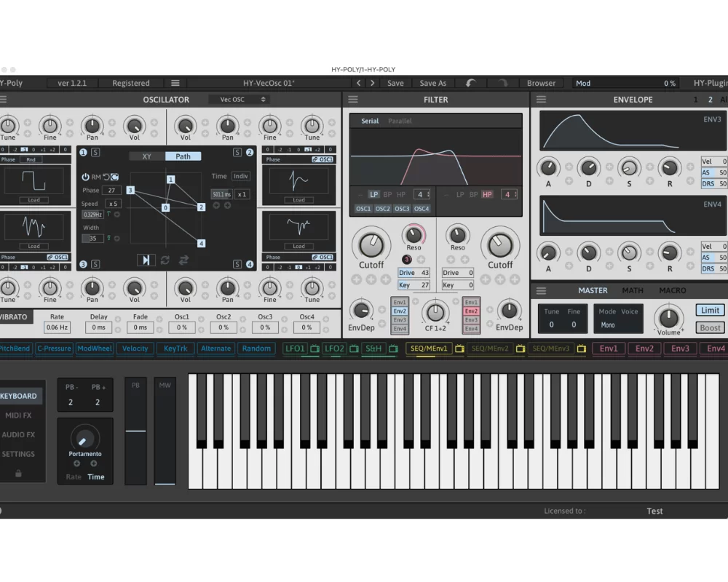Click the solo S icon next to oscillator 2

pyautogui.click(x=236, y=153)
